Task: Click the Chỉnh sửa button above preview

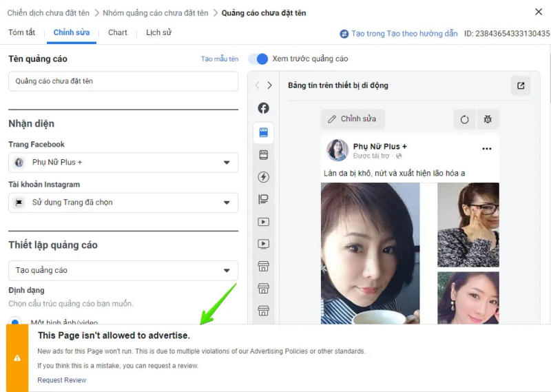Action: tap(352, 119)
